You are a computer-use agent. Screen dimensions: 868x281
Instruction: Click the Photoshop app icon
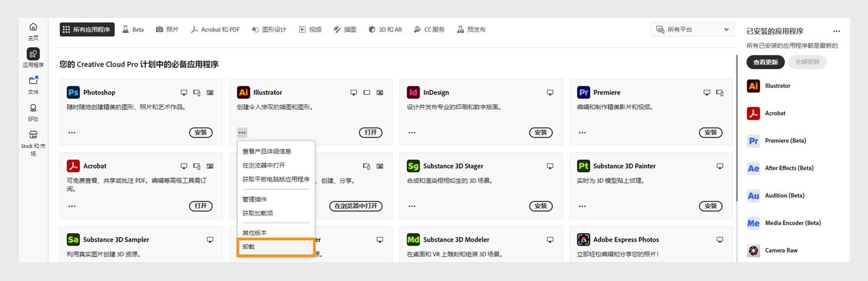(x=73, y=92)
